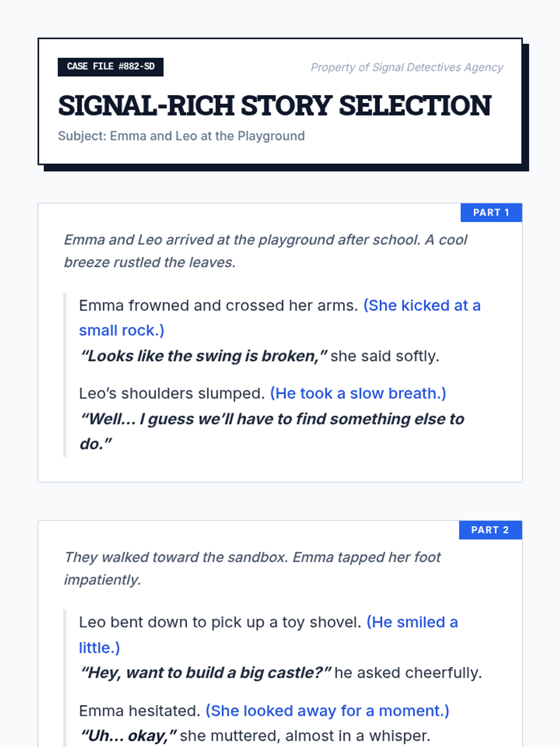Click 'Leo bent down to pick up a toy shovel'
Viewport: 560px width, 747px height.
click(220, 622)
